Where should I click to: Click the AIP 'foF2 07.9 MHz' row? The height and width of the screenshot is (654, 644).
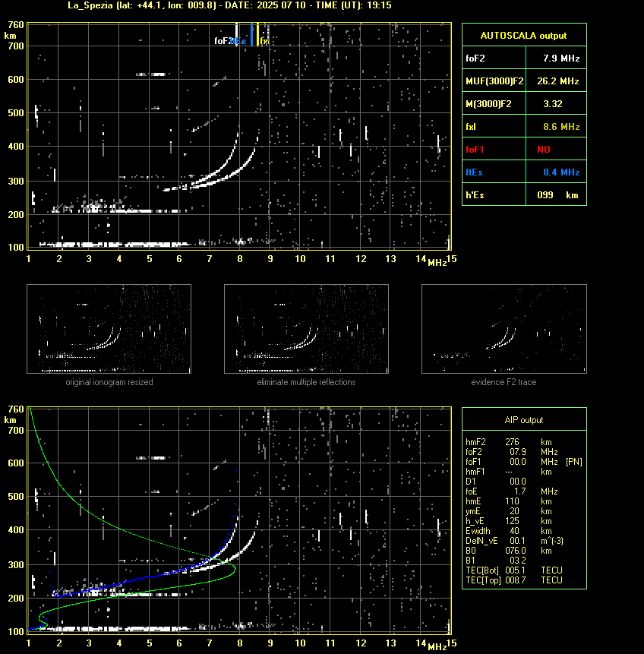click(512, 452)
